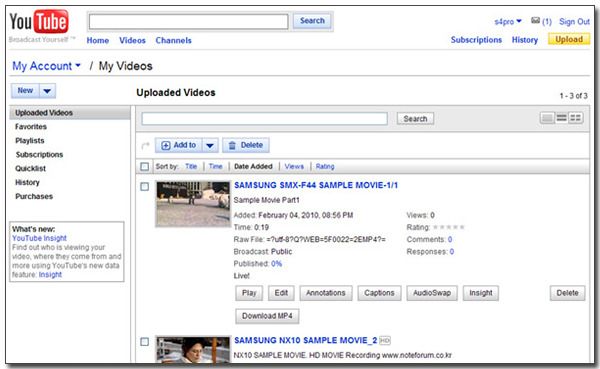Image resolution: width=600 pixels, height=369 pixels.
Task: Click the Edit button
Action: pos(281,293)
